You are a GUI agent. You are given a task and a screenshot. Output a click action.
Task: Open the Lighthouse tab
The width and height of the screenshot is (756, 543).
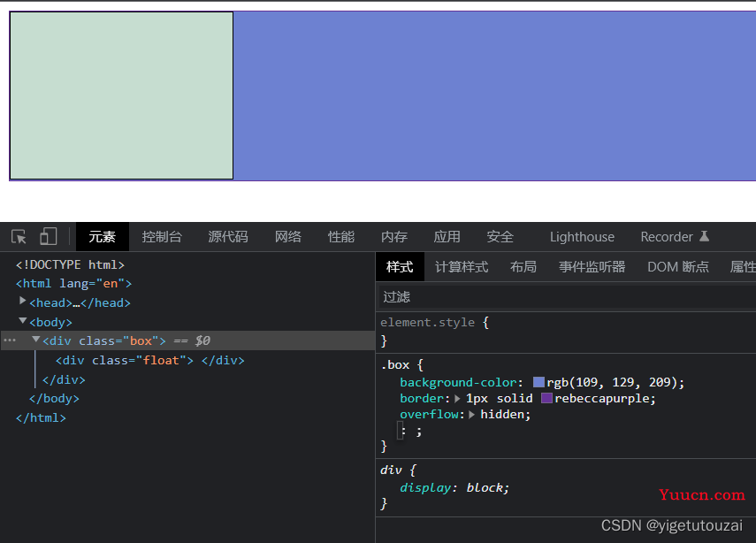point(582,237)
